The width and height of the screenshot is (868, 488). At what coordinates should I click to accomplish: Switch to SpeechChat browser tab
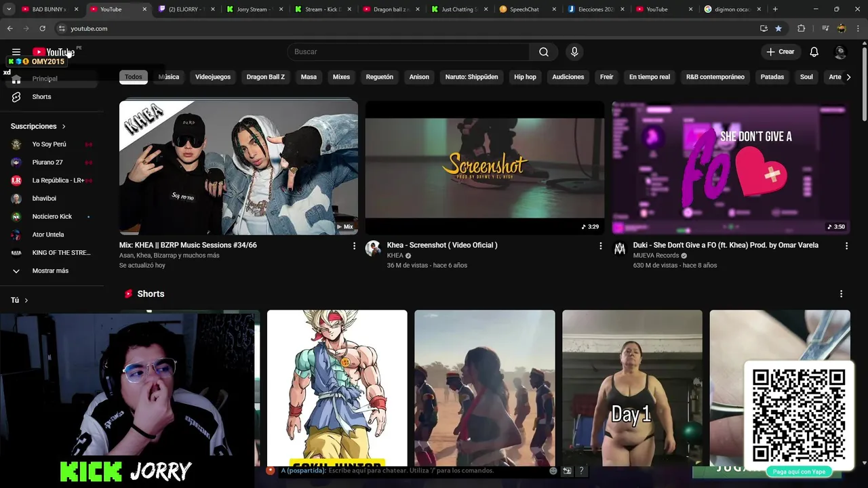click(x=526, y=9)
